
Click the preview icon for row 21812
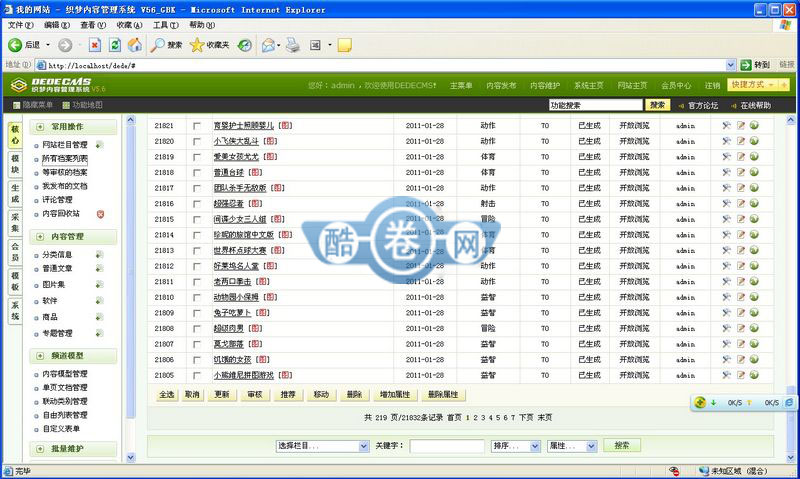(754, 266)
